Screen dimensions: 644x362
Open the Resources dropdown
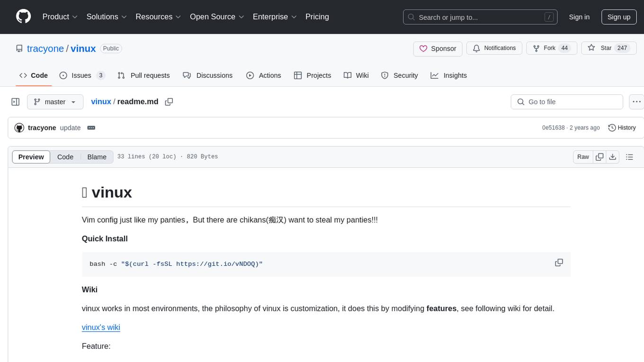point(158,17)
